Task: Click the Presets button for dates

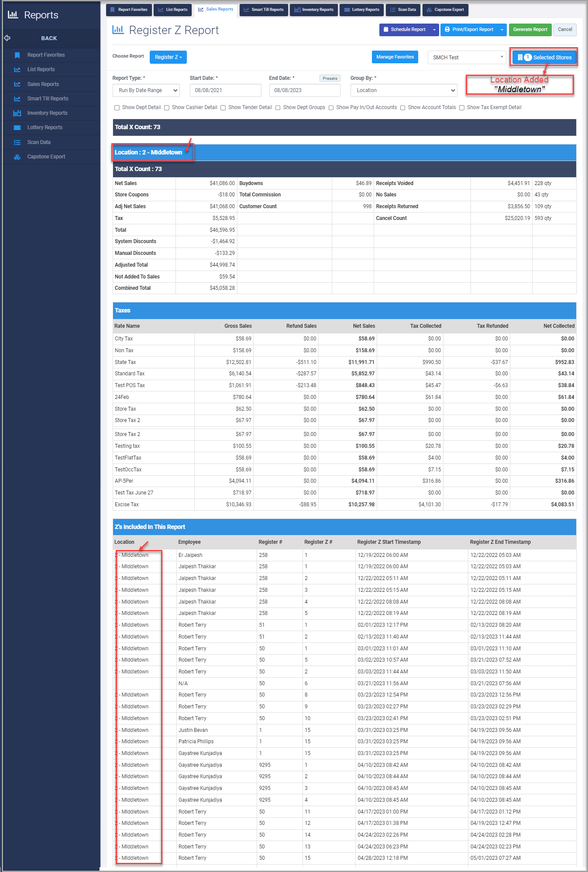Action: (330, 79)
